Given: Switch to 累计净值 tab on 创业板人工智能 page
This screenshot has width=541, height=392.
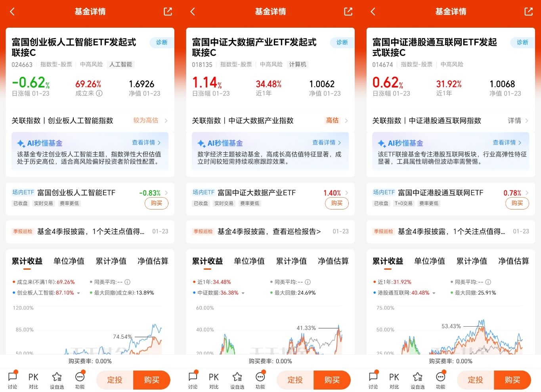Looking at the screenshot, I should [111, 261].
